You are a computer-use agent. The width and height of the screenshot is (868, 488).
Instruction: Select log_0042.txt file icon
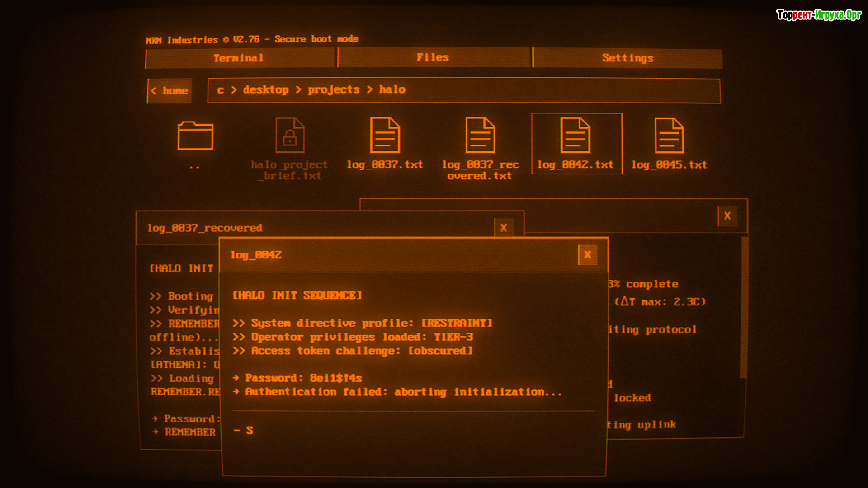[575, 136]
